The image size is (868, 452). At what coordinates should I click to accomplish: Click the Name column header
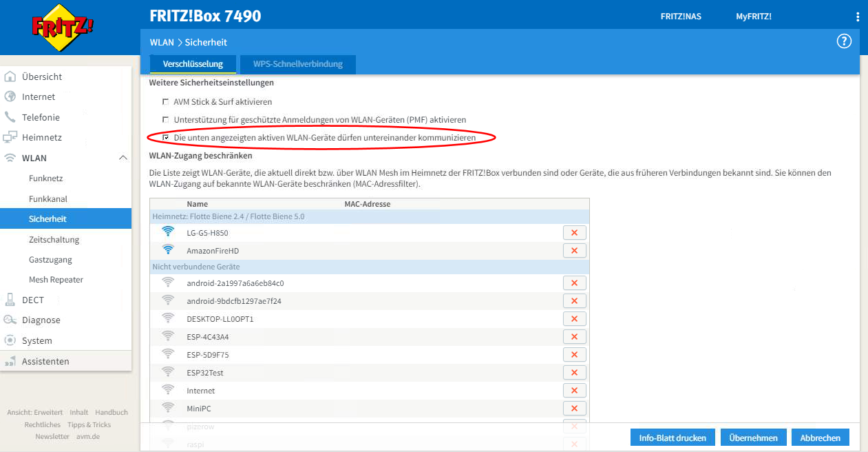coord(197,204)
